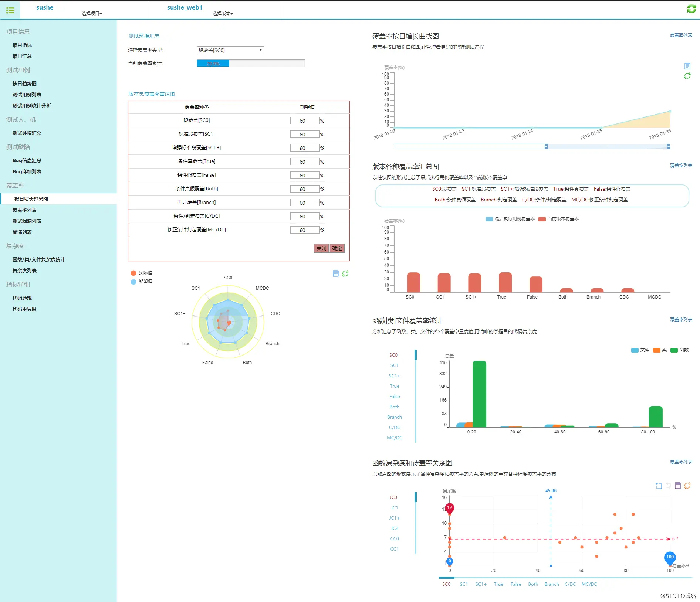The width and height of the screenshot is (700, 602).
Task: Open scatter chart data view icon
Action: (x=678, y=486)
